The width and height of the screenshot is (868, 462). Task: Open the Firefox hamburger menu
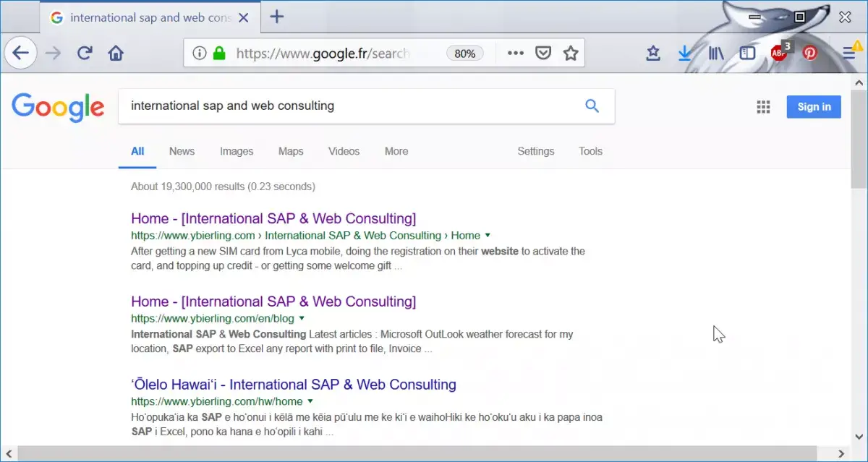pyautogui.click(x=850, y=52)
